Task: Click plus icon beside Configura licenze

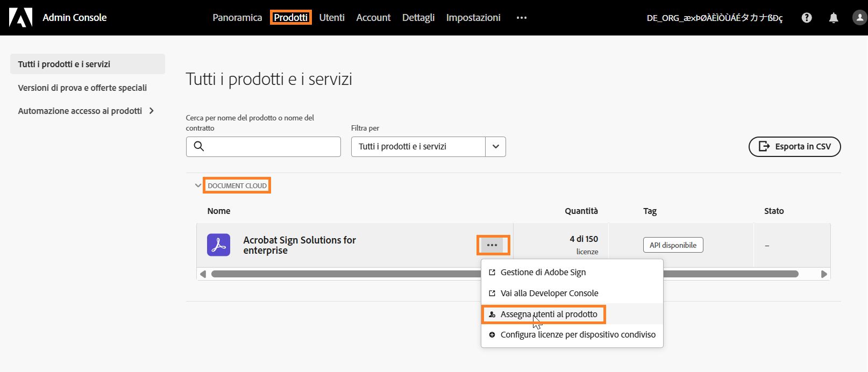Action: pos(492,335)
